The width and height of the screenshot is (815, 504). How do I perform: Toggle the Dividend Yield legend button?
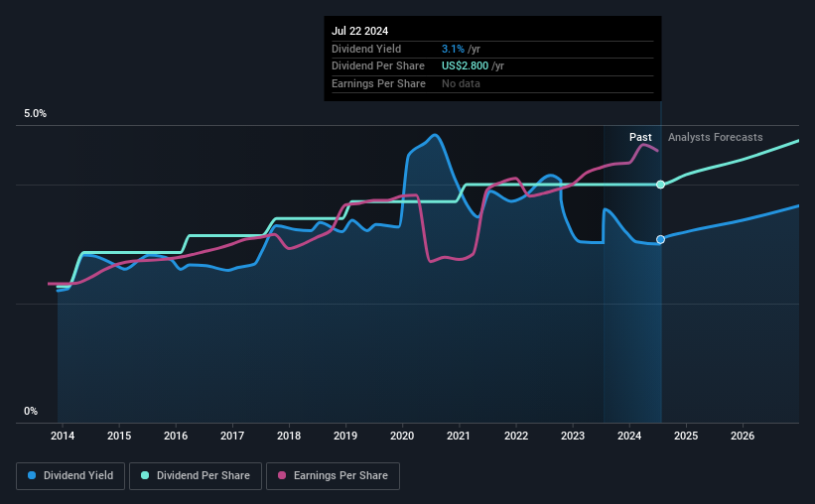(x=70, y=476)
